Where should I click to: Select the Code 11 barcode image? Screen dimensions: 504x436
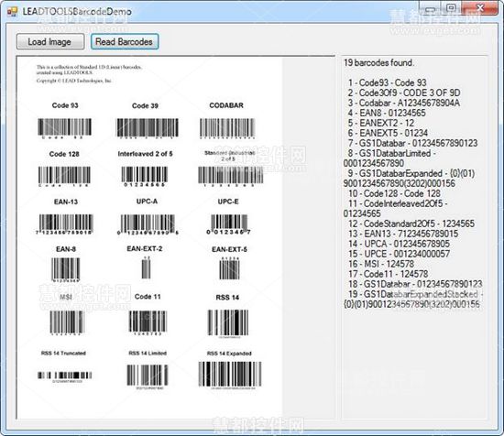click(148, 323)
